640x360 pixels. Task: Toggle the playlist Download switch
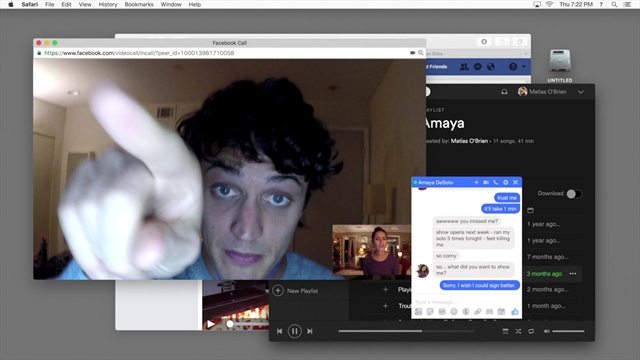point(574,194)
